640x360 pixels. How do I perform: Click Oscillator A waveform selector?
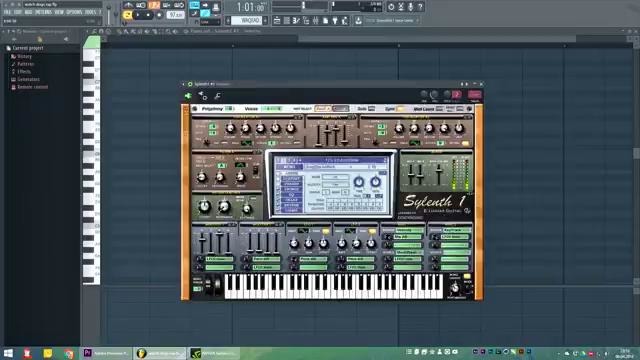pyautogui.click(x=247, y=143)
